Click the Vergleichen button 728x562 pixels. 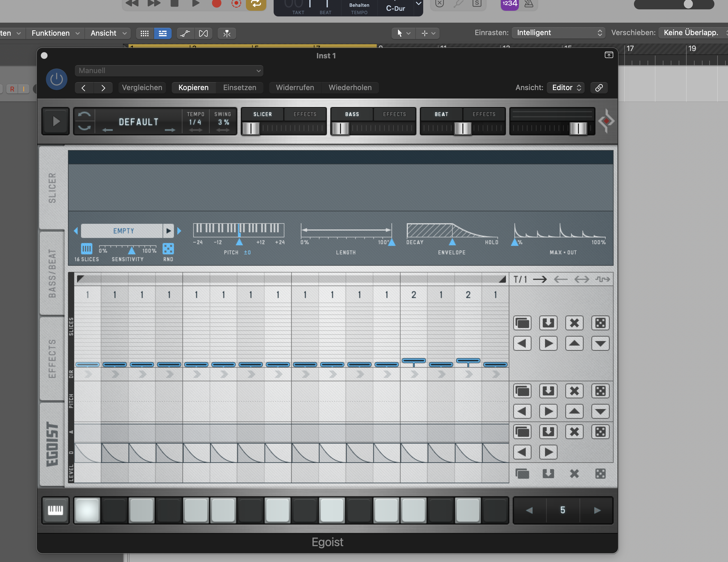pos(142,88)
